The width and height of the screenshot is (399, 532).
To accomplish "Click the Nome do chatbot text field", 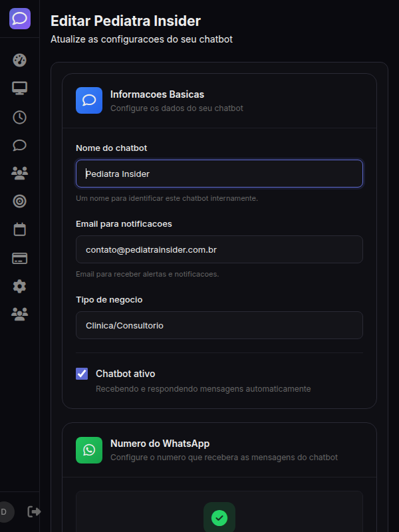I will [x=219, y=174].
